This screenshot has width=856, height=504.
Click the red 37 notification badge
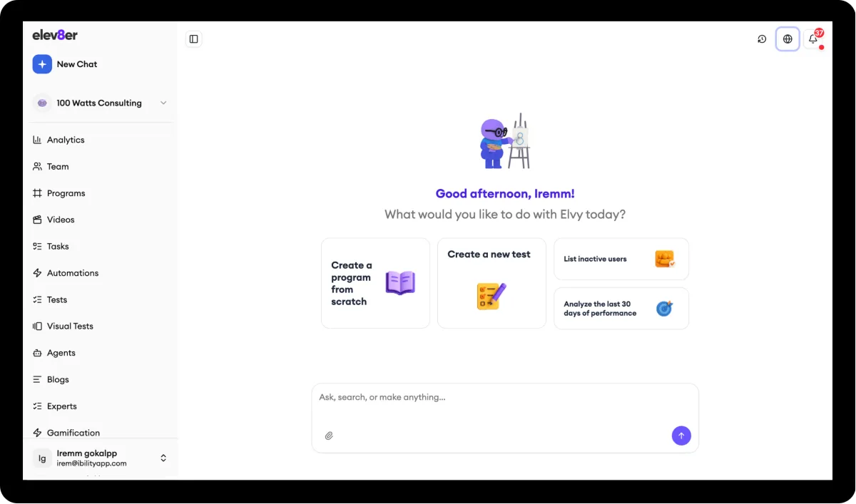point(819,33)
